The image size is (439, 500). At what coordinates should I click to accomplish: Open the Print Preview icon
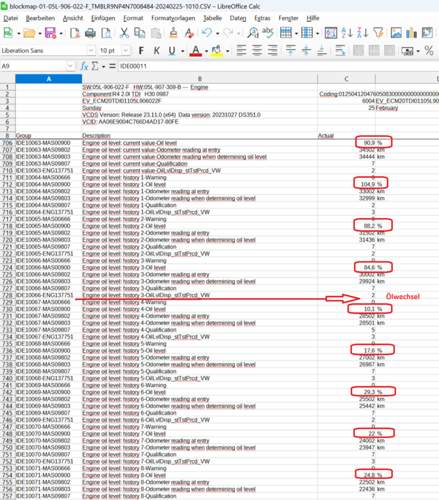tap(106, 33)
